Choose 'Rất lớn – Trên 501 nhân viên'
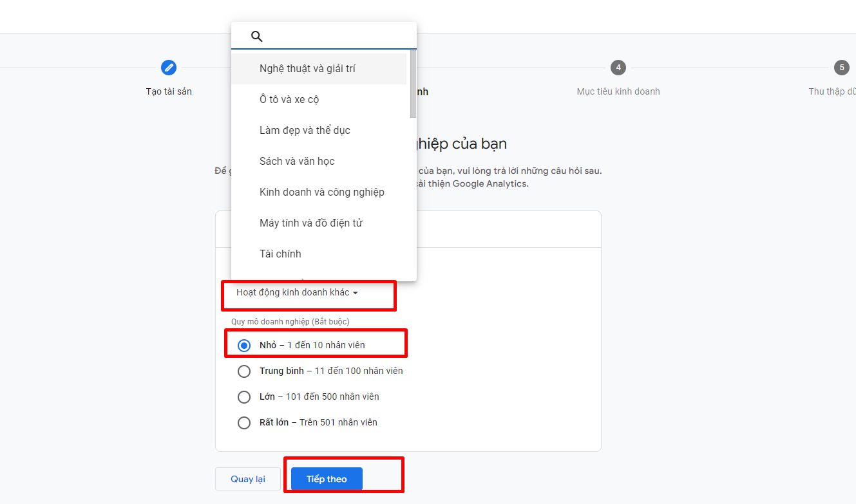The height and width of the screenshot is (504, 856). tap(244, 423)
